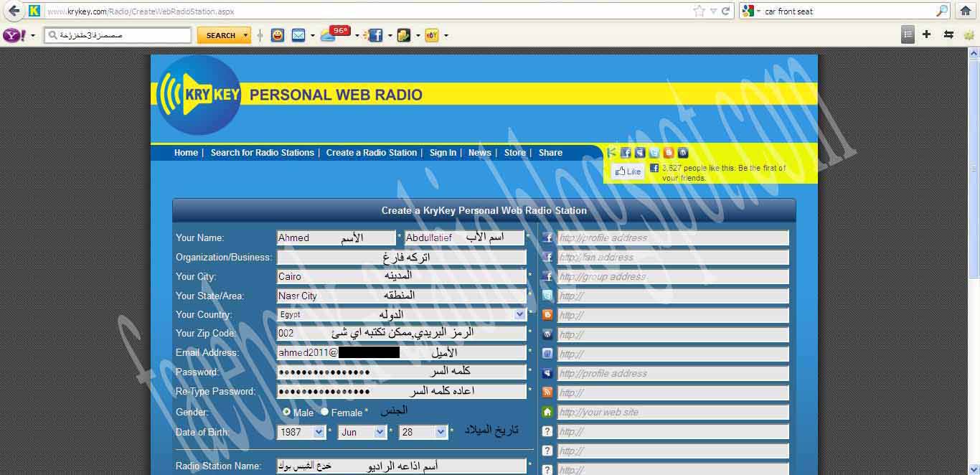Share via the Facebook icon in the share row
980x475 pixels.
pos(626,152)
